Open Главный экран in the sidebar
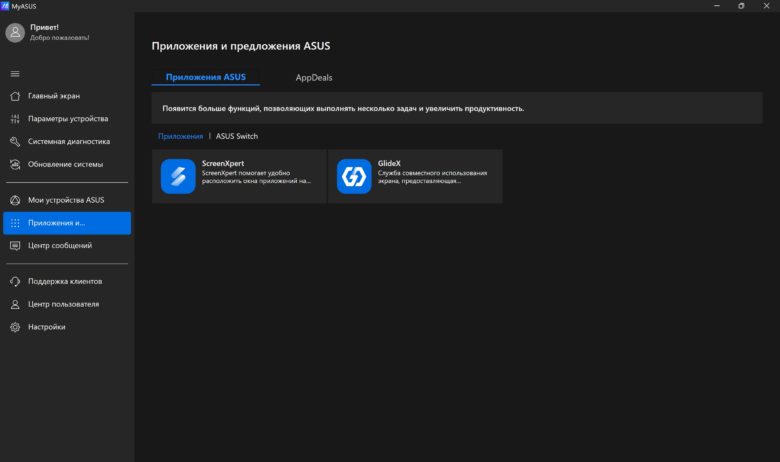Image resolution: width=780 pixels, height=462 pixels. [67, 96]
